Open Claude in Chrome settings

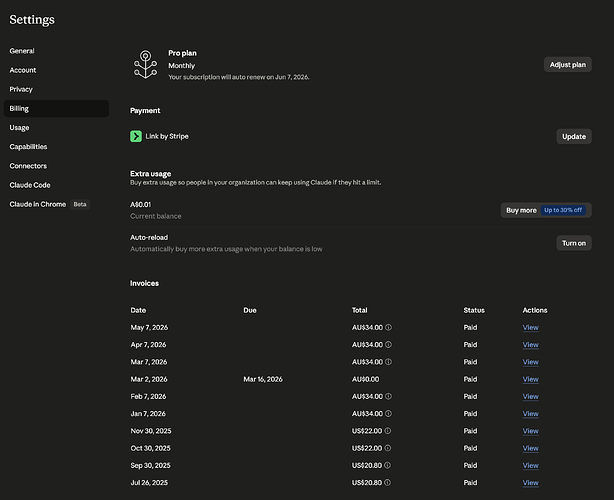click(38, 204)
